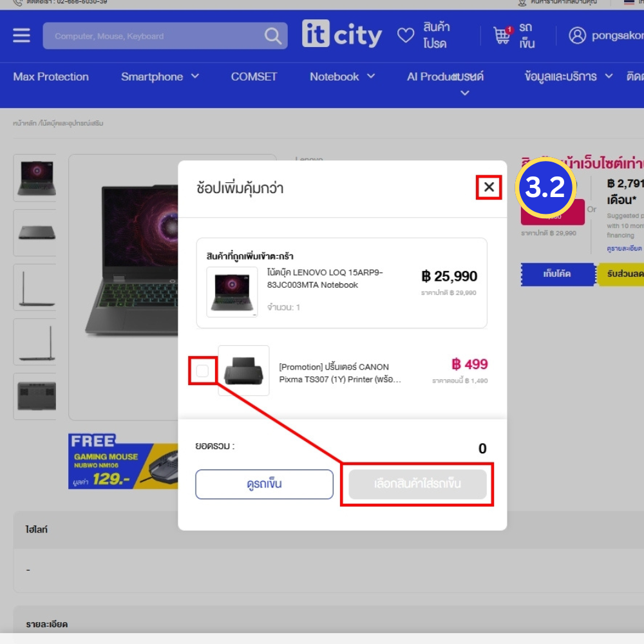
Task: Open wishlist heart icon
Action: (x=406, y=35)
